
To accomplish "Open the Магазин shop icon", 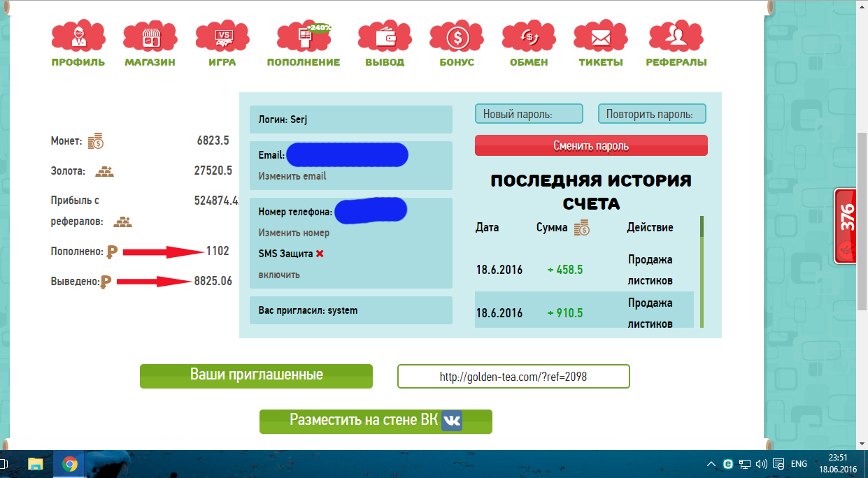I will coord(150,36).
